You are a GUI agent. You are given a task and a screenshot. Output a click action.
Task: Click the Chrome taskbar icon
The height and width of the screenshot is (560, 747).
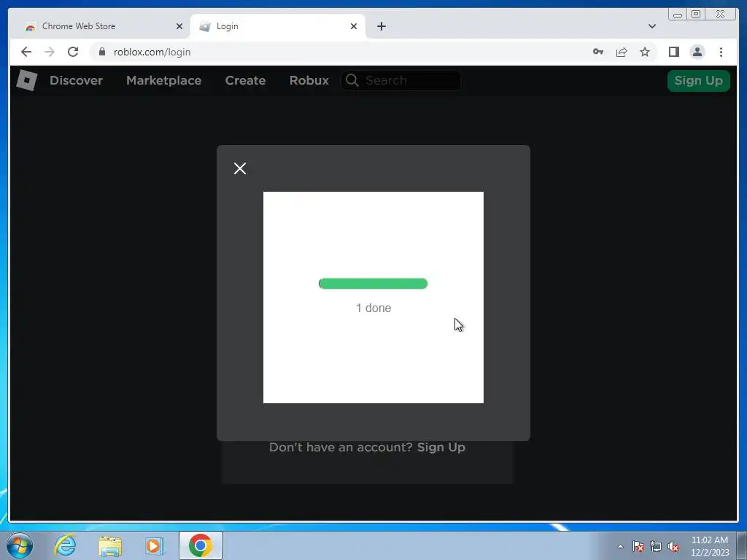pyautogui.click(x=201, y=545)
